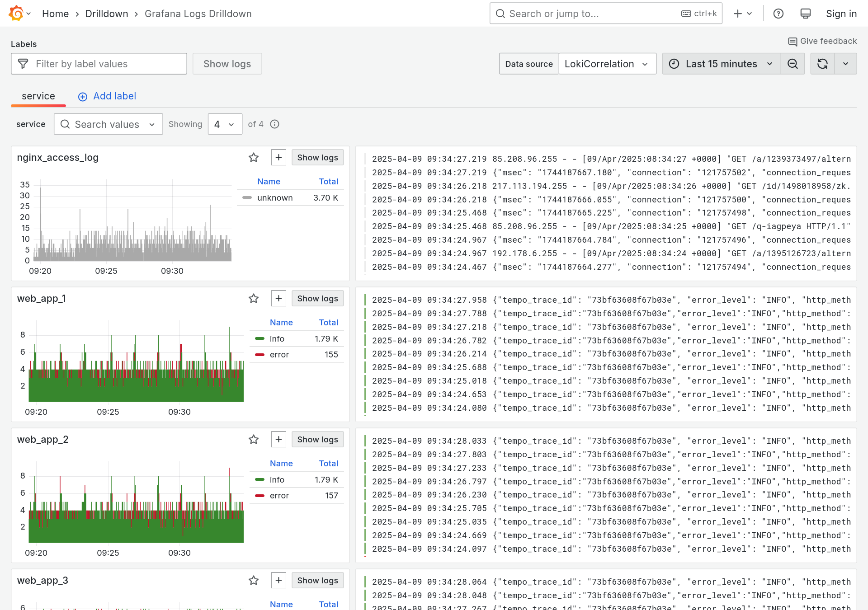Open the help question mark icon

[x=778, y=14]
